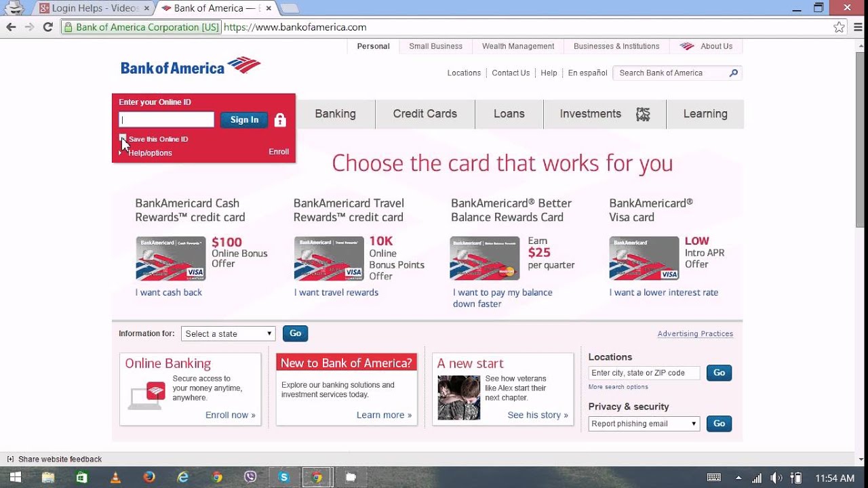This screenshot has height=488, width=868.
Task: Click the battery power icon in tray
Action: click(x=797, y=478)
